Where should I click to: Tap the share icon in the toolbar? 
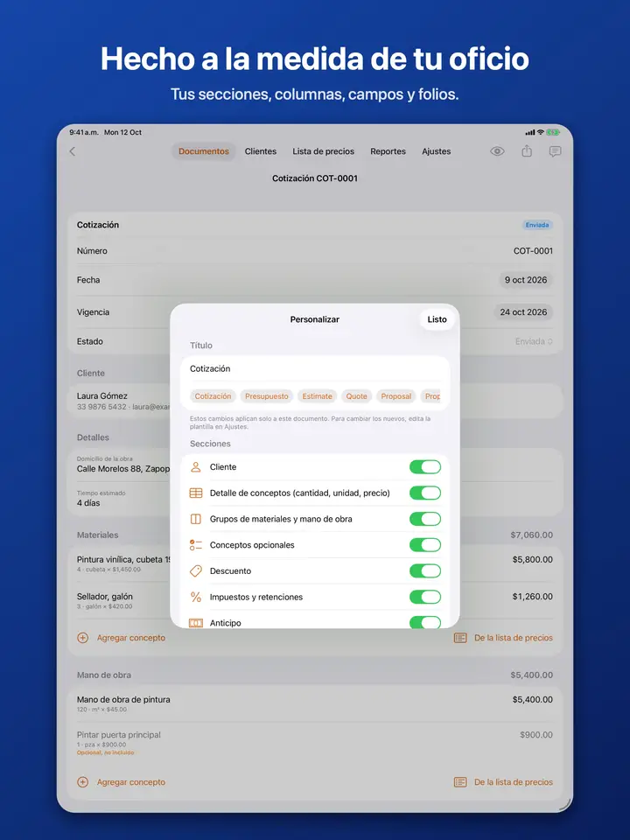click(x=527, y=151)
